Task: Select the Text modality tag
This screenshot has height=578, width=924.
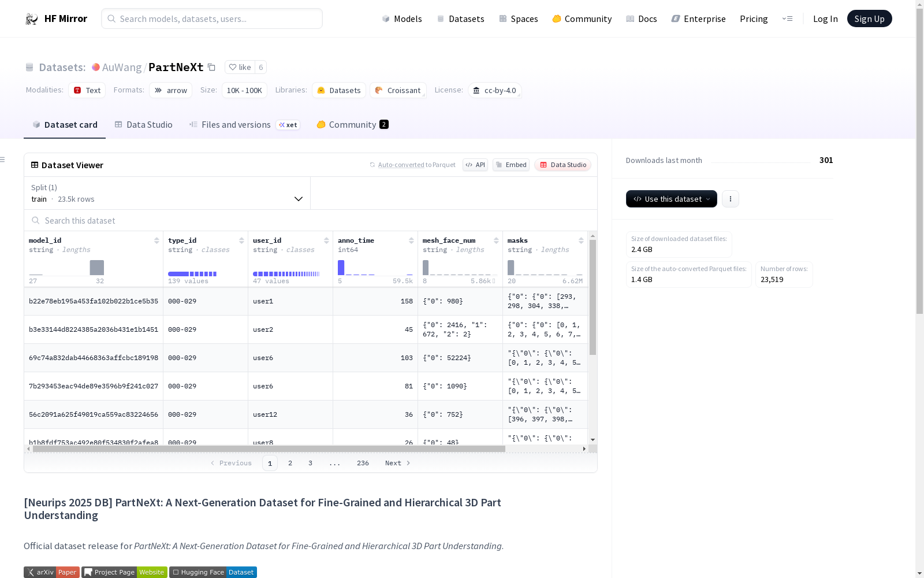Action: coord(87,90)
